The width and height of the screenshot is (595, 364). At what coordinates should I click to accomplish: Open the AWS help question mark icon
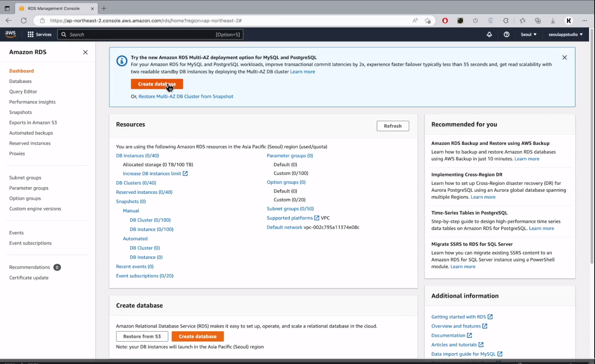pos(506,35)
